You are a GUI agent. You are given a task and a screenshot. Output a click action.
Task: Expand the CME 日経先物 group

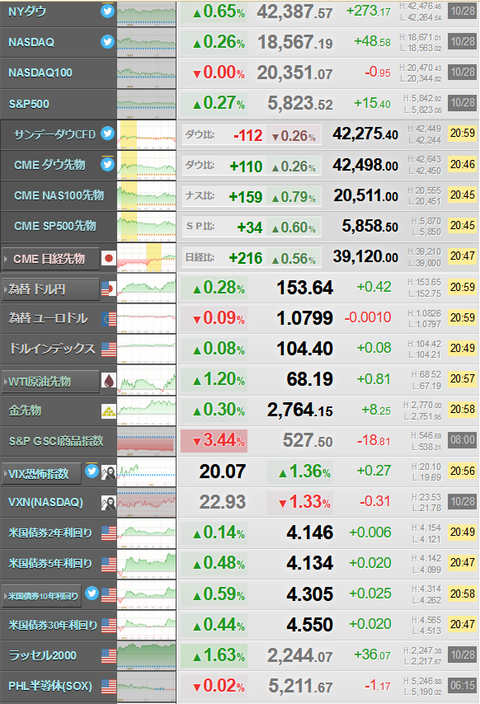tap(50, 259)
